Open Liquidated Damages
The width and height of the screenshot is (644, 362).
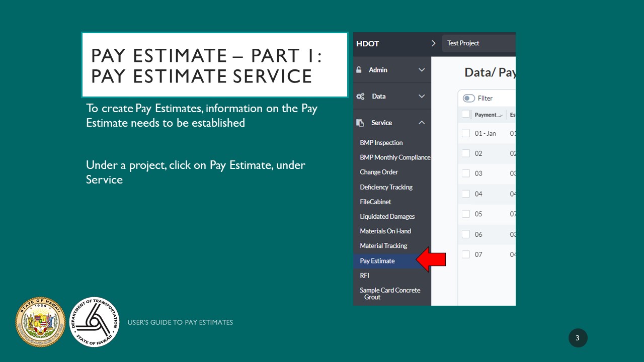[387, 217]
